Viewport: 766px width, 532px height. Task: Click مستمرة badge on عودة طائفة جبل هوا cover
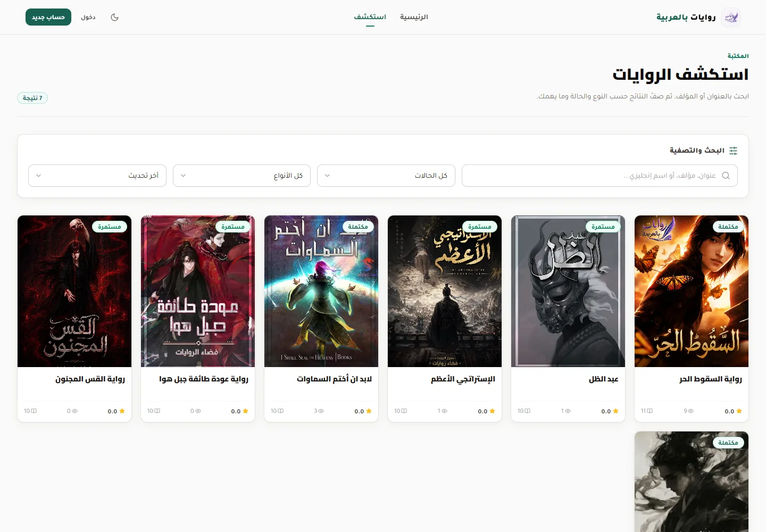(233, 227)
